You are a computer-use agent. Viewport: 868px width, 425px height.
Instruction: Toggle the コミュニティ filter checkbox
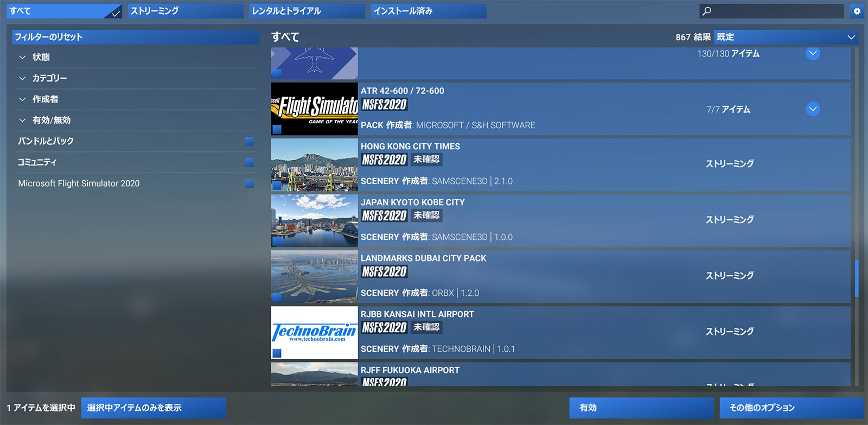click(250, 162)
